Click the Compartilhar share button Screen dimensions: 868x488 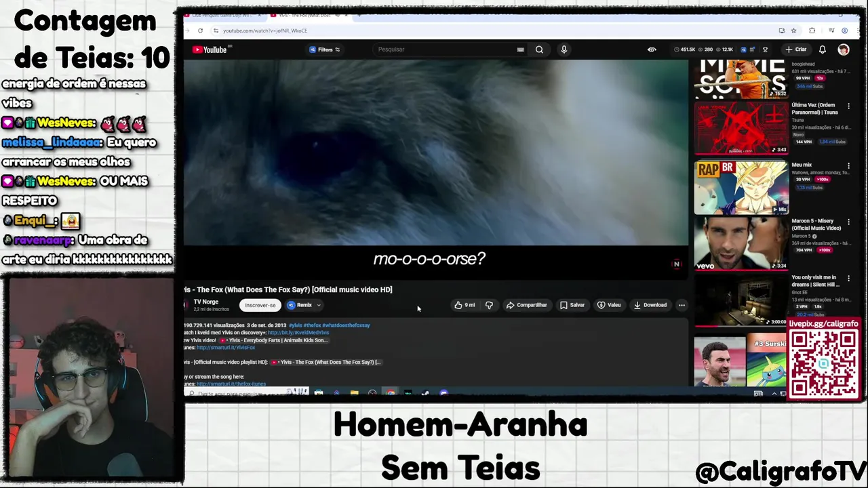527,305
